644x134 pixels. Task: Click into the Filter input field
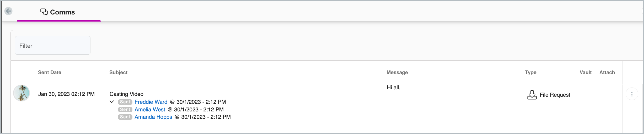(53, 45)
